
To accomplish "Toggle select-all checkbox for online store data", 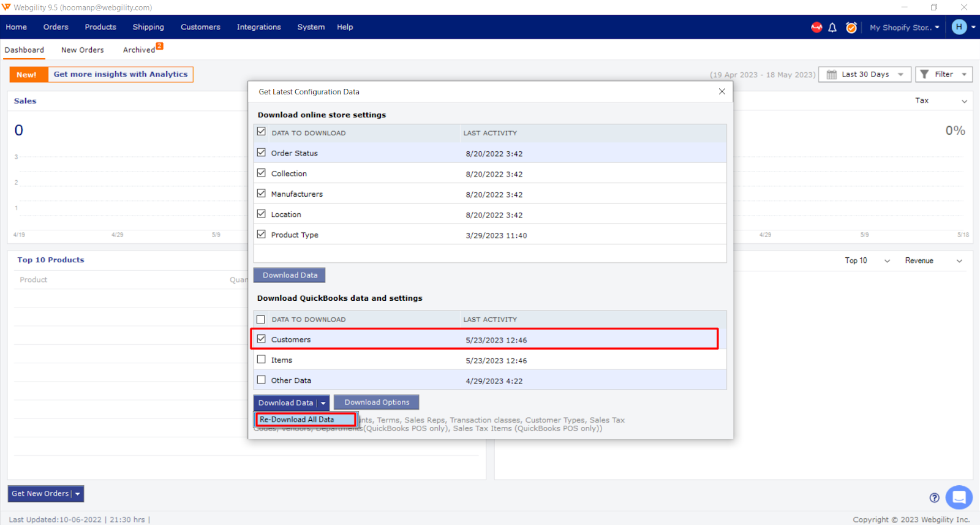I will pos(262,132).
